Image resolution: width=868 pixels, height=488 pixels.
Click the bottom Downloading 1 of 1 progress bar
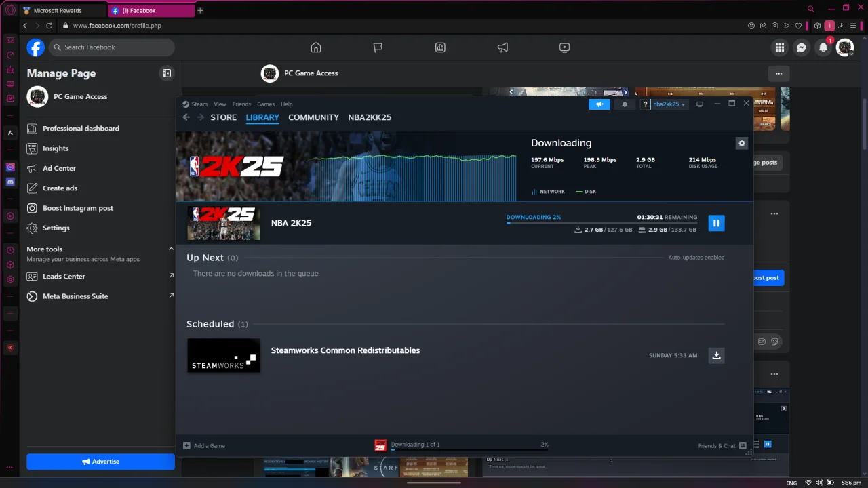coord(469,449)
